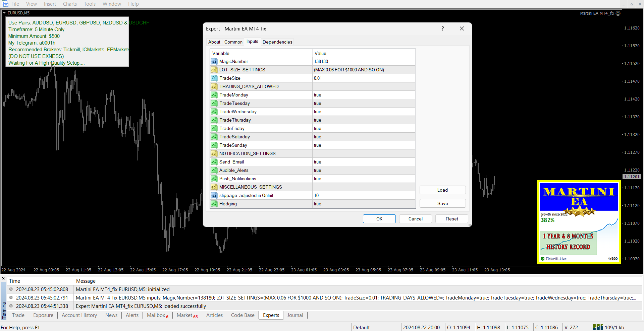
Task: Click the TradeSize double-type icon
Action: [214, 78]
